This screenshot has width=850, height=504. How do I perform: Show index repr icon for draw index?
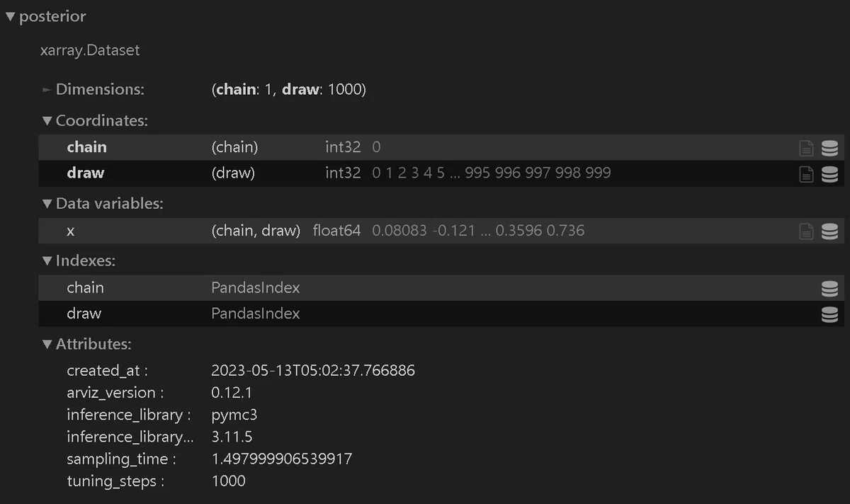click(x=829, y=314)
